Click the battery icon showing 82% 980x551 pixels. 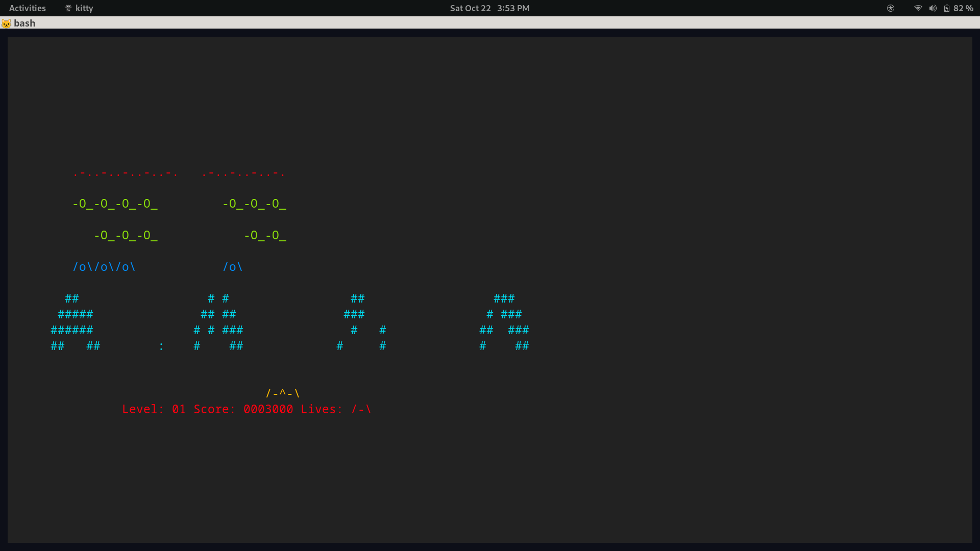(946, 8)
